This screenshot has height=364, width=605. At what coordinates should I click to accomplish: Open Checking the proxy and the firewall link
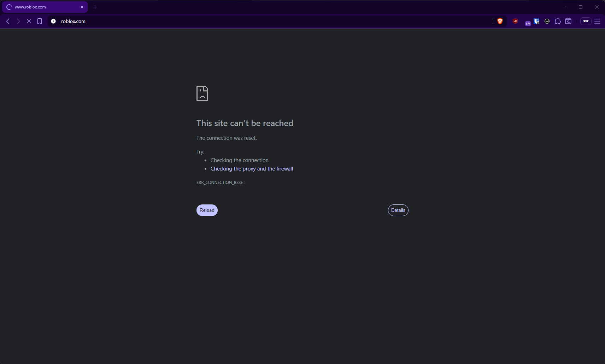pyautogui.click(x=252, y=169)
